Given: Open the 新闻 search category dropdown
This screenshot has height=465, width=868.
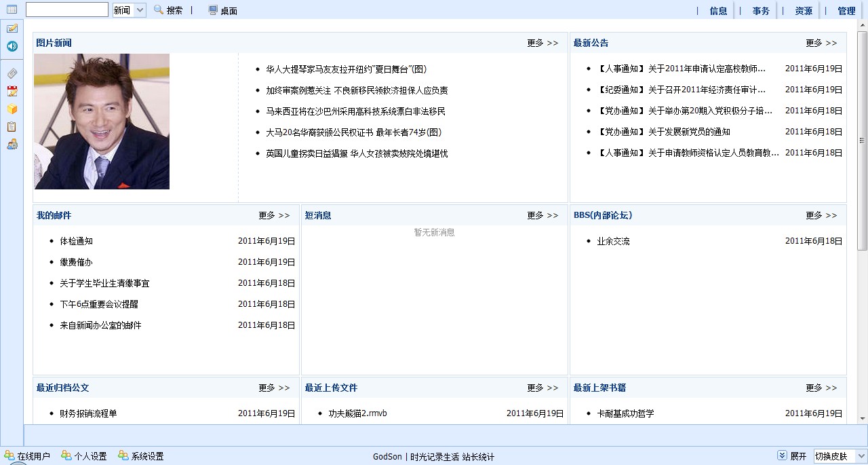Looking at the screenshot, I should click(129, 10).
